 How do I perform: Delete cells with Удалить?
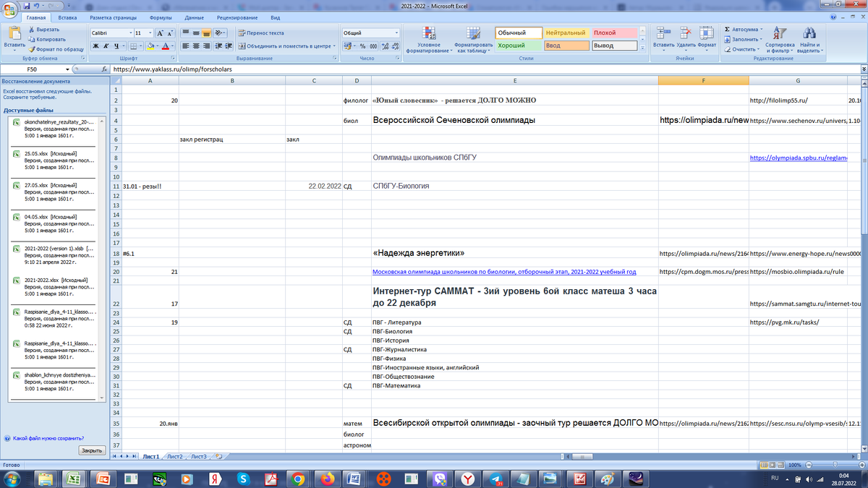(686, 38)
